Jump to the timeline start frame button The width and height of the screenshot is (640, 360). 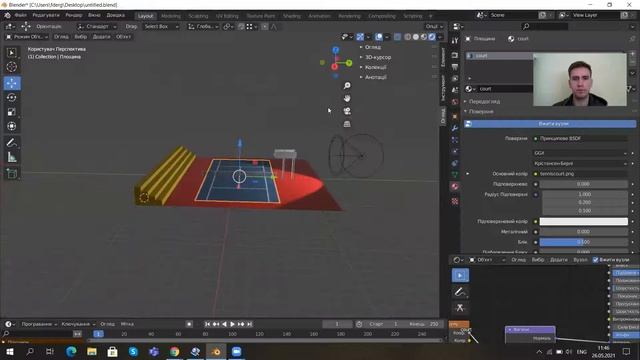pyautogui.click(x=207, y=324)
